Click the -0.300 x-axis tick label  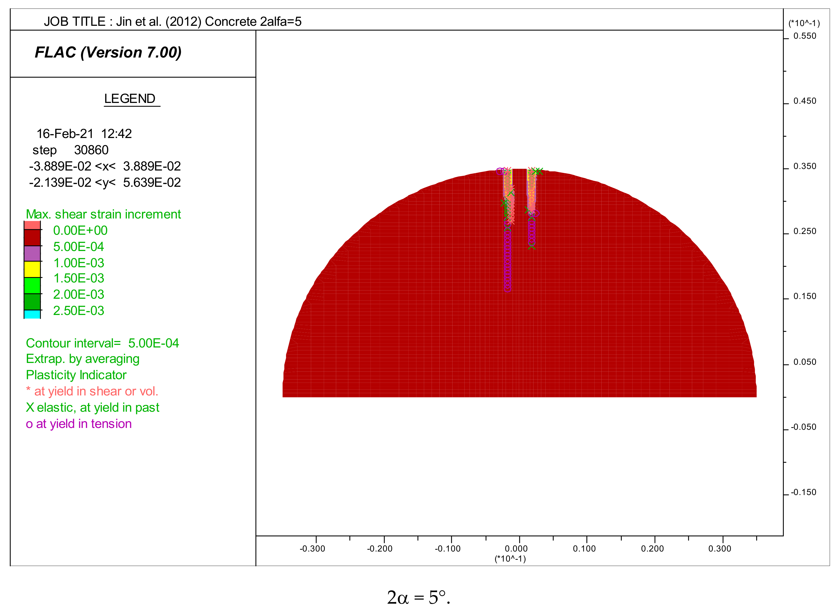[x=312, y=548]
